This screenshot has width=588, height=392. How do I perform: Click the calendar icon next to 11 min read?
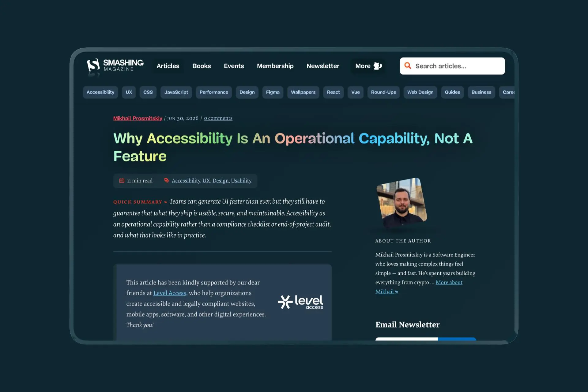122,180
